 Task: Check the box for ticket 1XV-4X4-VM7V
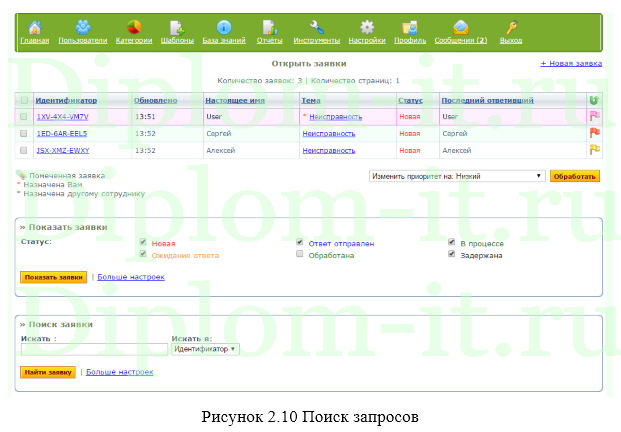click(23, 116)
